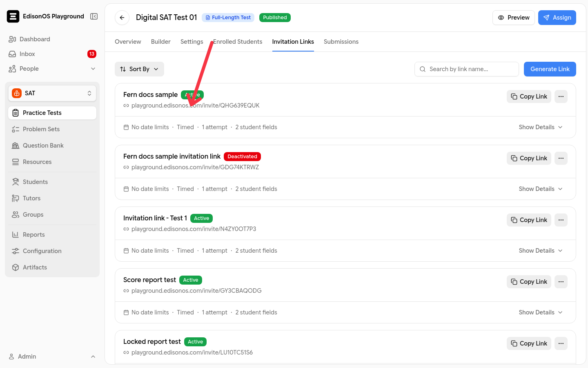The width and height of the screenshot is (588, 368).
Task: Open more options for Invitation link - Test 1
Action: [x=561, y=220]
